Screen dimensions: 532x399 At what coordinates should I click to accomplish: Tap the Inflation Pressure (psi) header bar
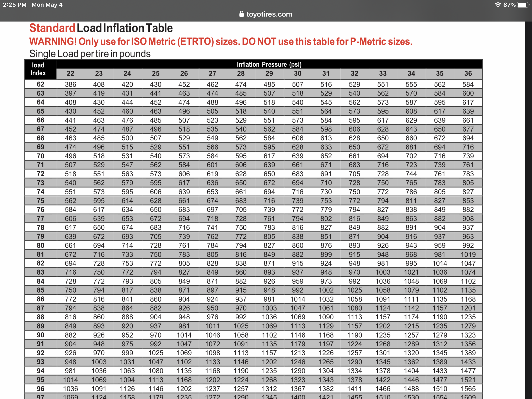(269, 64)
